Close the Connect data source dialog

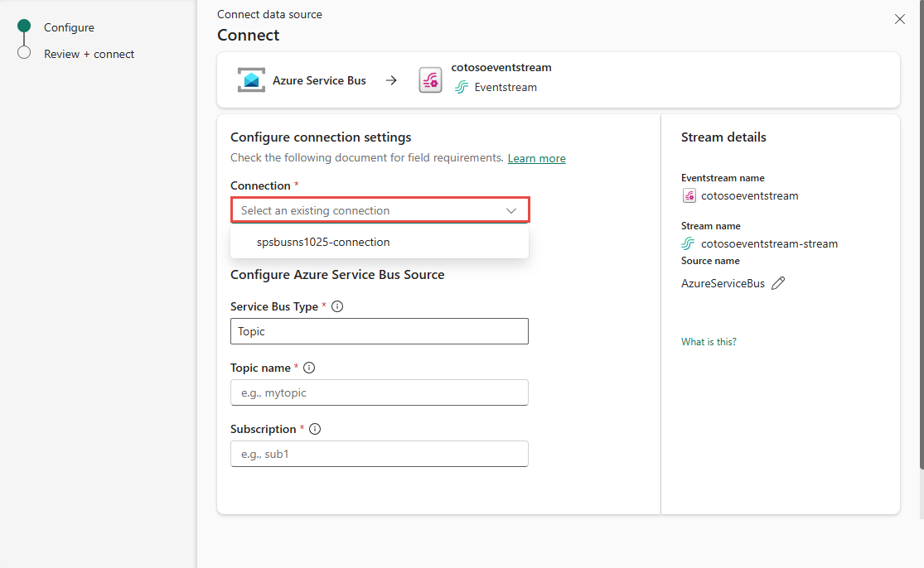tap(900, 19)
